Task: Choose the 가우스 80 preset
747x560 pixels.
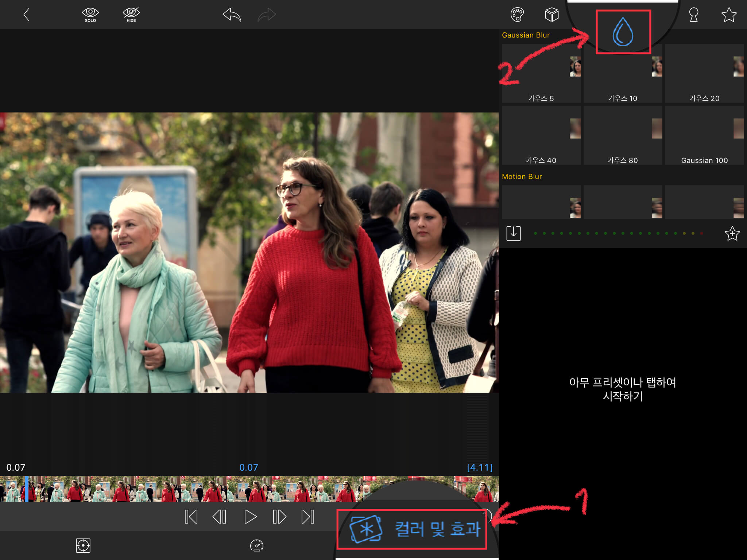Action: [x=623, y=136]
